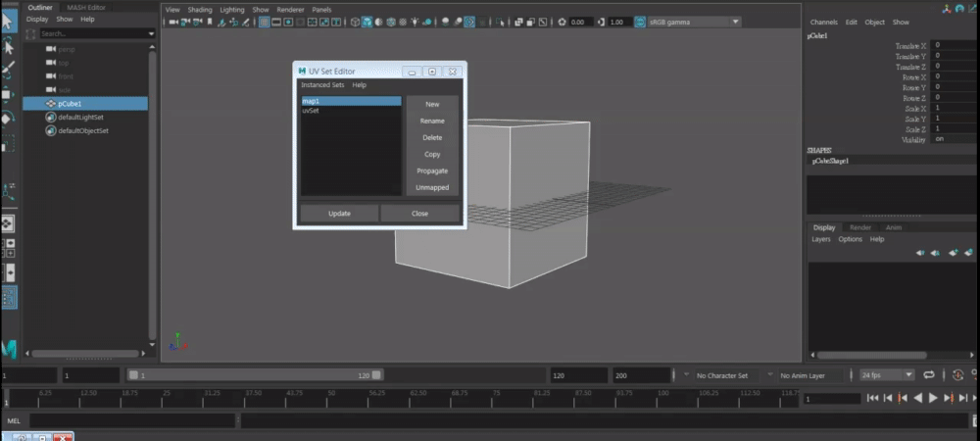This screenshot has height=441, width=980.
Task: Switch to the Render layer tab
Action: [x=860, y=227]
